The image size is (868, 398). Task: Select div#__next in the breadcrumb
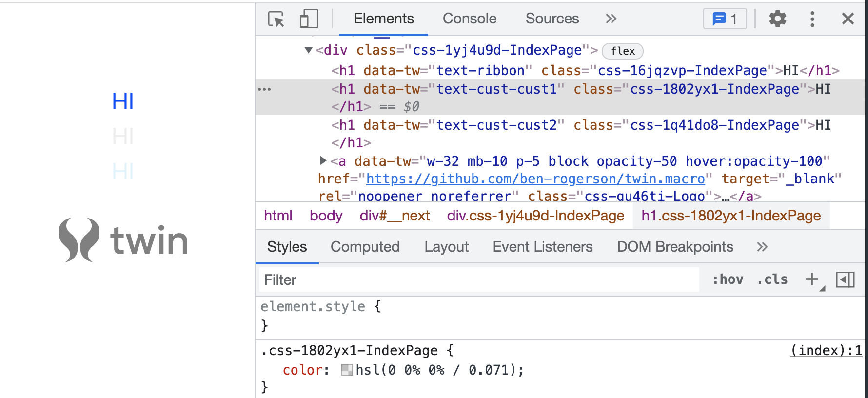(x=395, y=216)
